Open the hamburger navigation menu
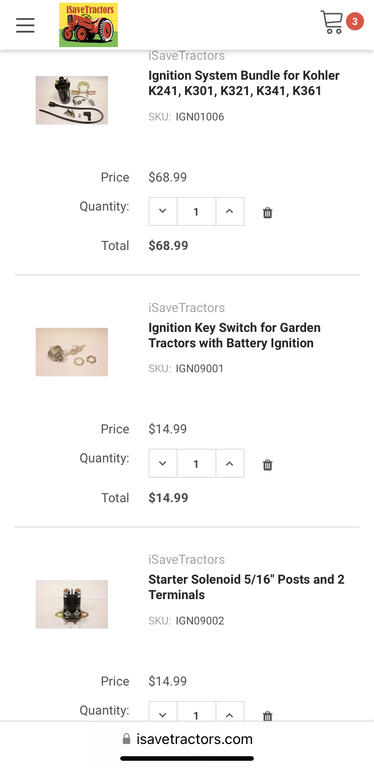Screen dimensions: 374x768 point(25,25)
